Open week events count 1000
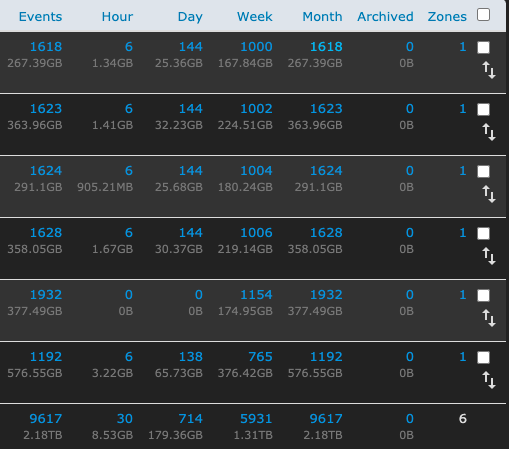Screen dimensions: 509x449 [256, 47]
